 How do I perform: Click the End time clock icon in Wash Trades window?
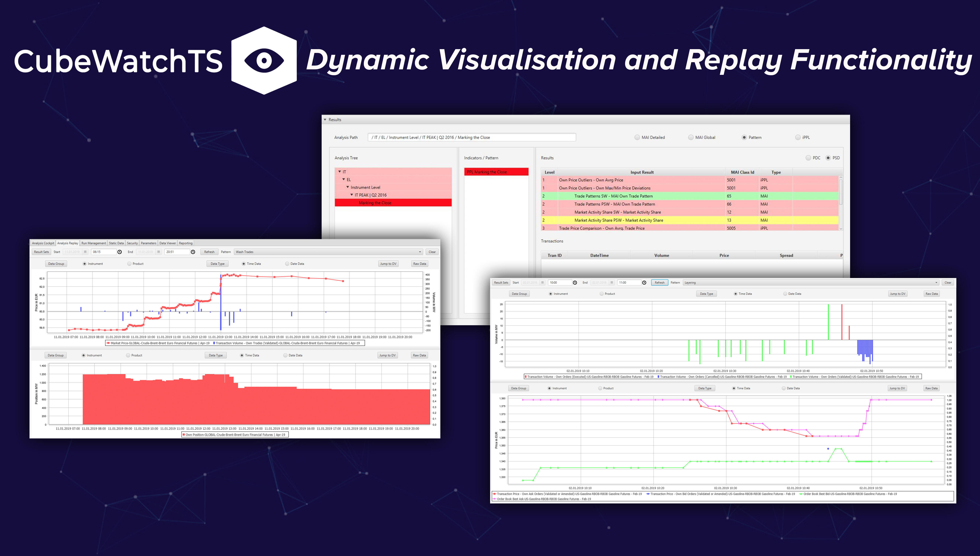click(x=193, y=252)
